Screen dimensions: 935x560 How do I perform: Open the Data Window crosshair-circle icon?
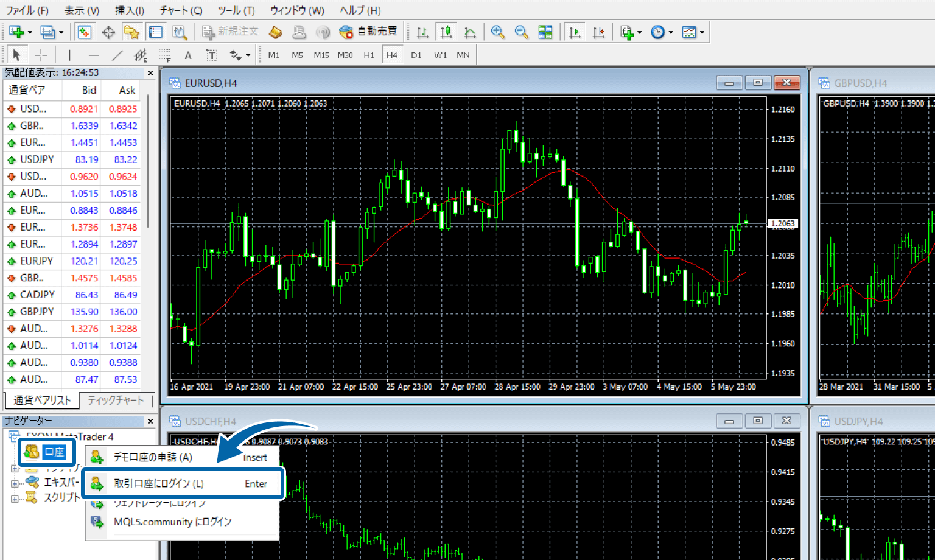click(108, 32)
